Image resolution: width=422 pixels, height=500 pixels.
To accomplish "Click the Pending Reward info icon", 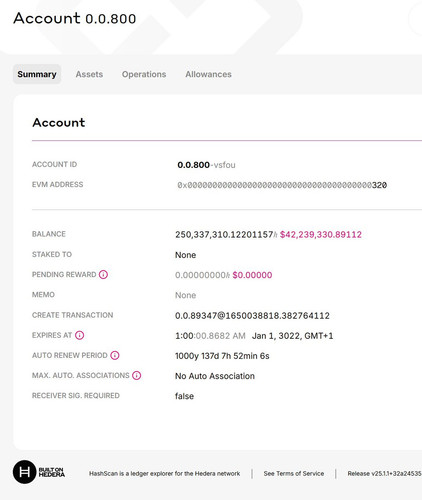I will tap(103, 275).
